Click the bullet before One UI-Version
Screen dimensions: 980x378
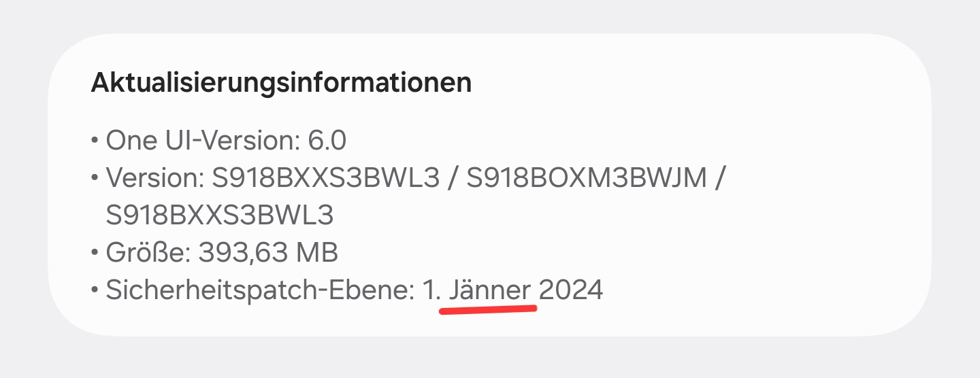tap(95, 142)
